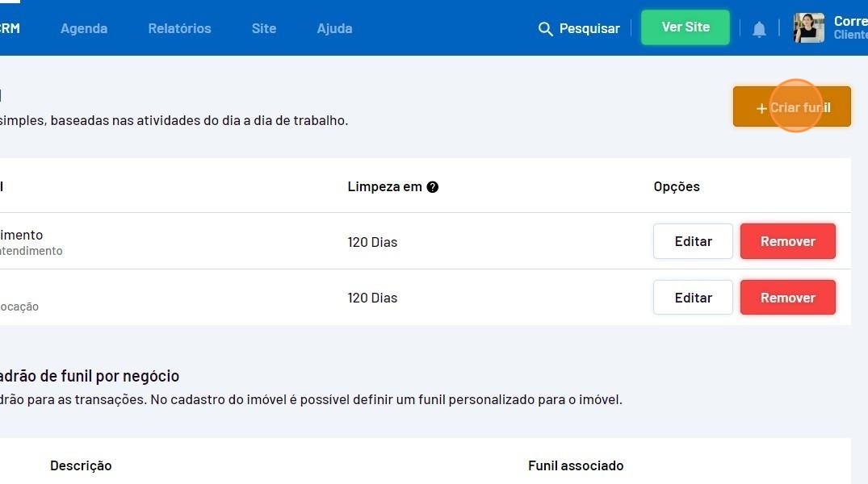Image resolution: width=868 pixels, height=484 pixels.
Task: Click the user profile avatar photo
Action: 808,28
